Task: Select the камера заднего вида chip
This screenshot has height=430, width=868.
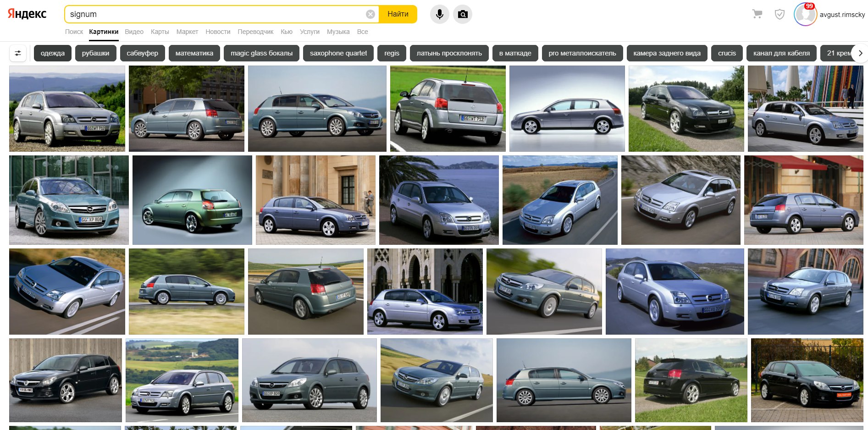Action: coord(667,53)
